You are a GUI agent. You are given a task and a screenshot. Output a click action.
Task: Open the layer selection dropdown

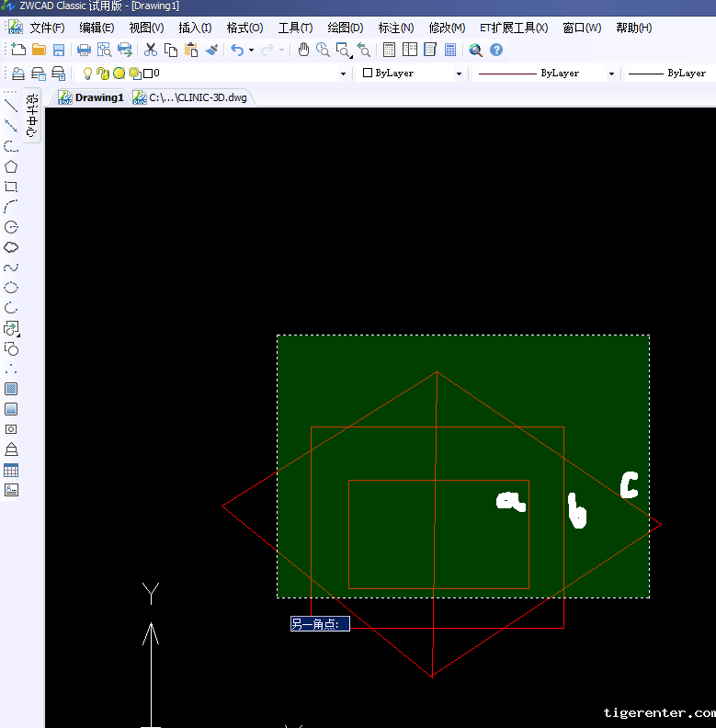point(344,74)
